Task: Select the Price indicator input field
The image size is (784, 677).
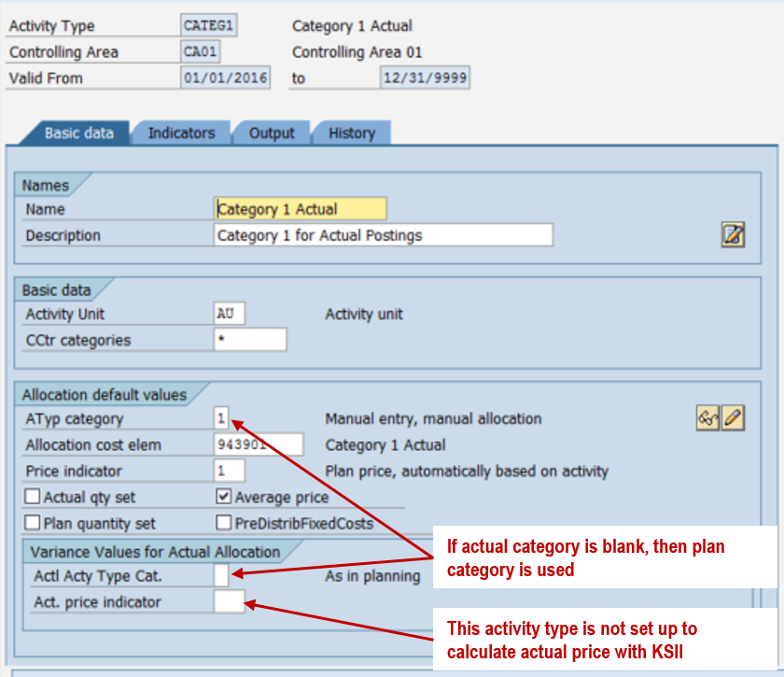Action: tap(230, 471)
